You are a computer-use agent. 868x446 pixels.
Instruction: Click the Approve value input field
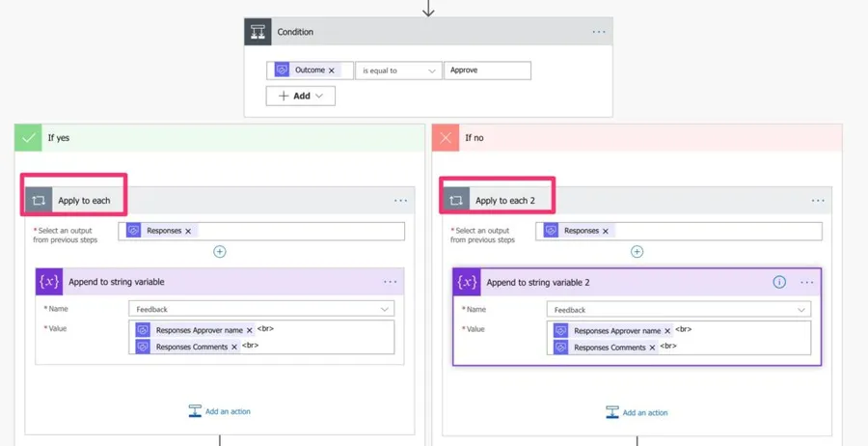(x=487, y=70)
